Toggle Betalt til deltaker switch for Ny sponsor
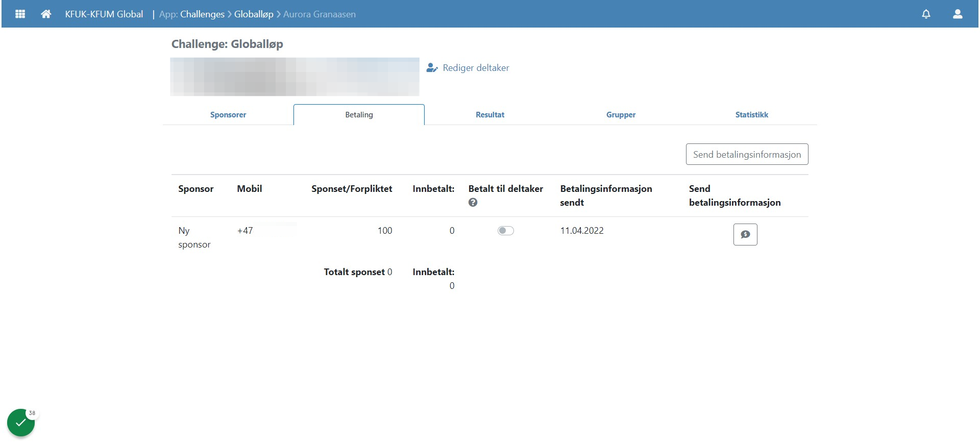Image resolution: width=980 pixels, height=442 pixels. 506,231
